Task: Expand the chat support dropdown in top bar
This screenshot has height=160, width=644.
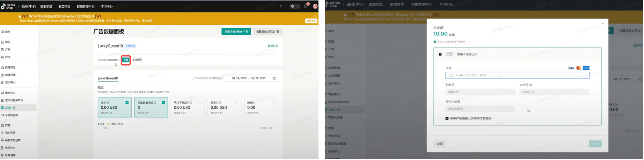Action: pyautogui.click(x=295, y=6)
